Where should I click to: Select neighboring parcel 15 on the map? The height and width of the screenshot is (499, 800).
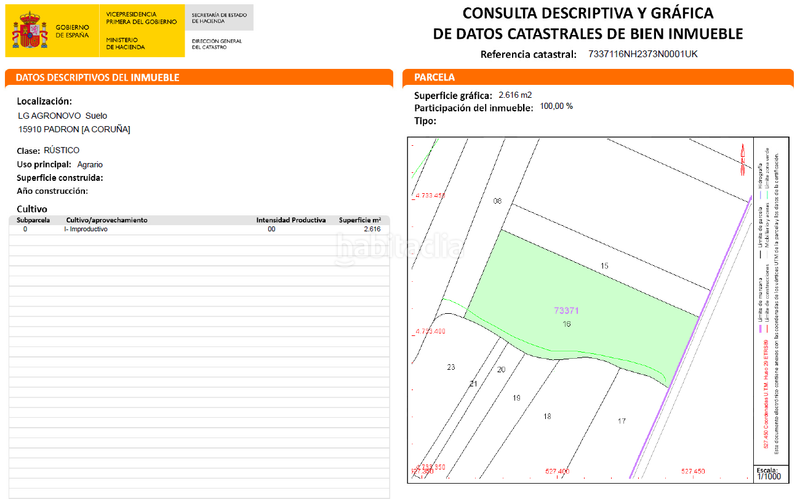603,265
